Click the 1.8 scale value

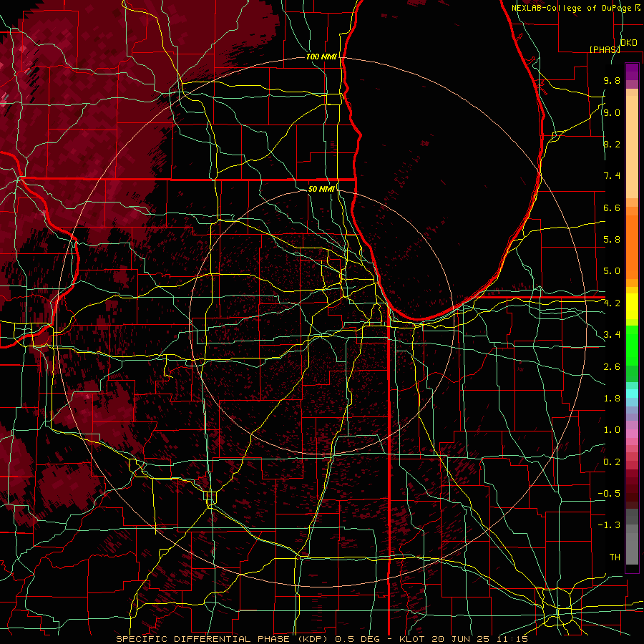[612, 399]
